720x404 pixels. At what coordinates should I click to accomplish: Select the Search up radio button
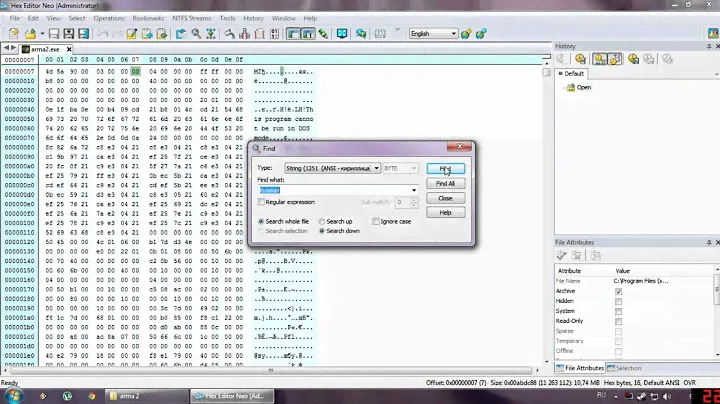pyautogui.click(x=322, y=221)
